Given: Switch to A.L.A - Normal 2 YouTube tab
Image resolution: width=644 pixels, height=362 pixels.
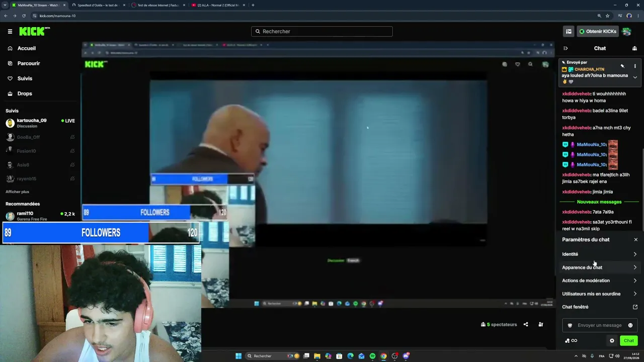Looking at the screenshot, I should [x=217, y=5].
